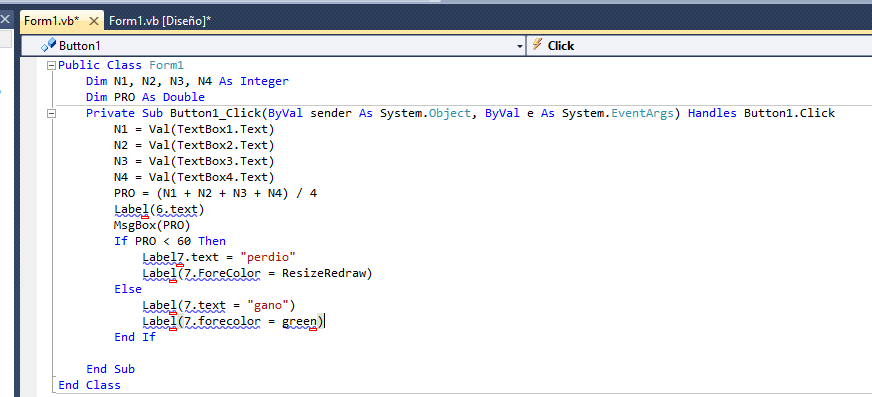
Task: Click the 'Label(7.ForeColor = ResizeRedraw)' line
Action: pos(257,274)
